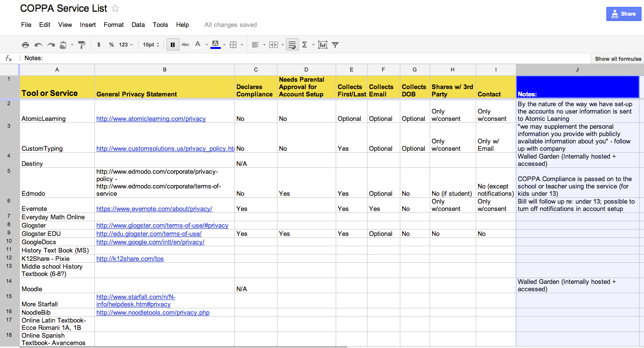This screenshot has height=348, width=644.
Task: Click the formula bar containing Notes:
Action: pyautogui.click(x=304, y=58)
